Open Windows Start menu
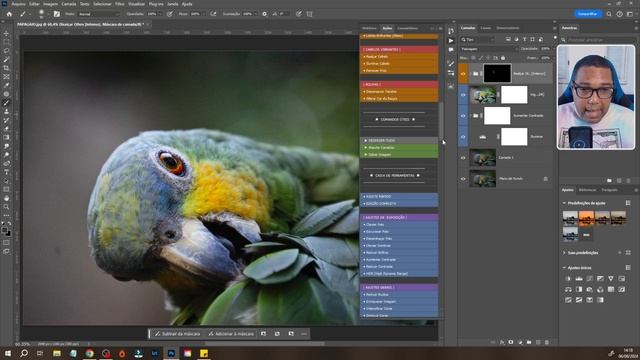640x360 pixels. click(x=8, y=353)
